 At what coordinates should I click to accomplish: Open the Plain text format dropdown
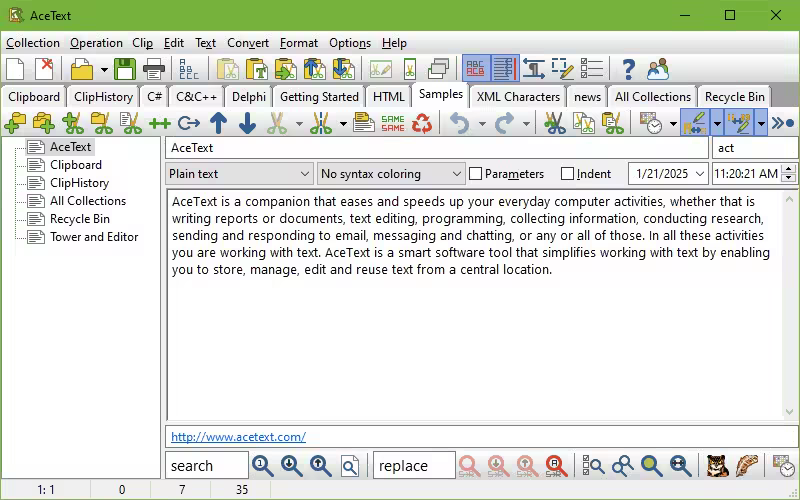(x=239, y=174)
